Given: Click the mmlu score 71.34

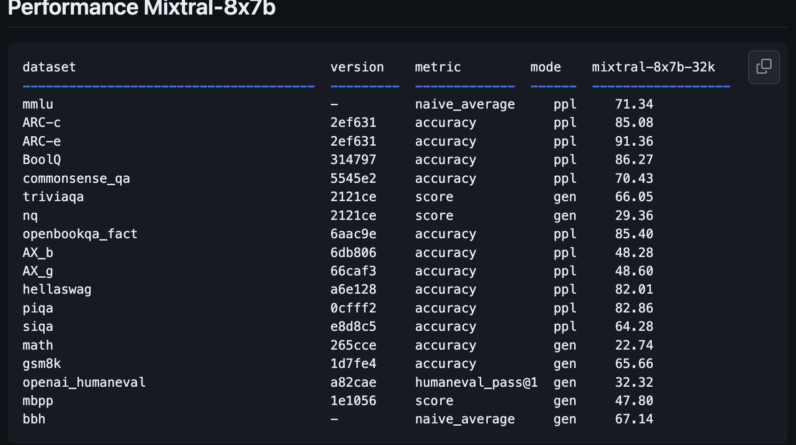Looking at the screenshot, I should 634,104.
